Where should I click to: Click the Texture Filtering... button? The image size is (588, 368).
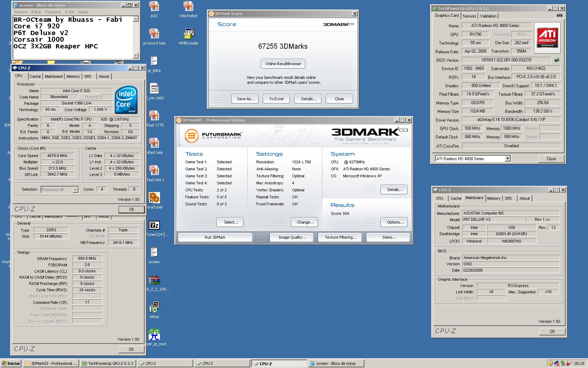click(x=341, y=237)
